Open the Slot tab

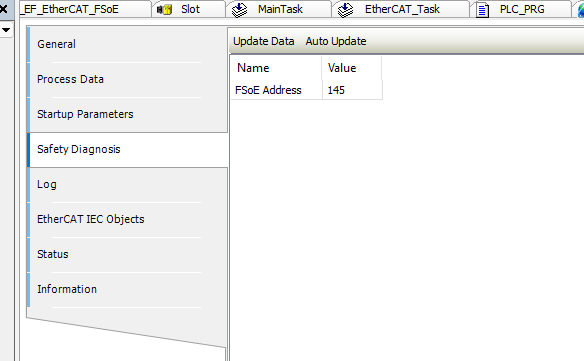(190, 9)
